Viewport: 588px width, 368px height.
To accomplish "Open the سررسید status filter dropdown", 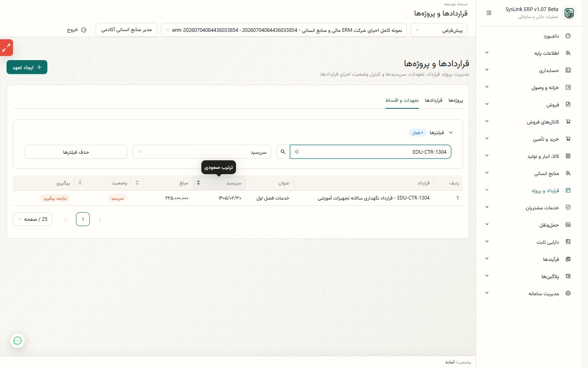I will 202,152.
